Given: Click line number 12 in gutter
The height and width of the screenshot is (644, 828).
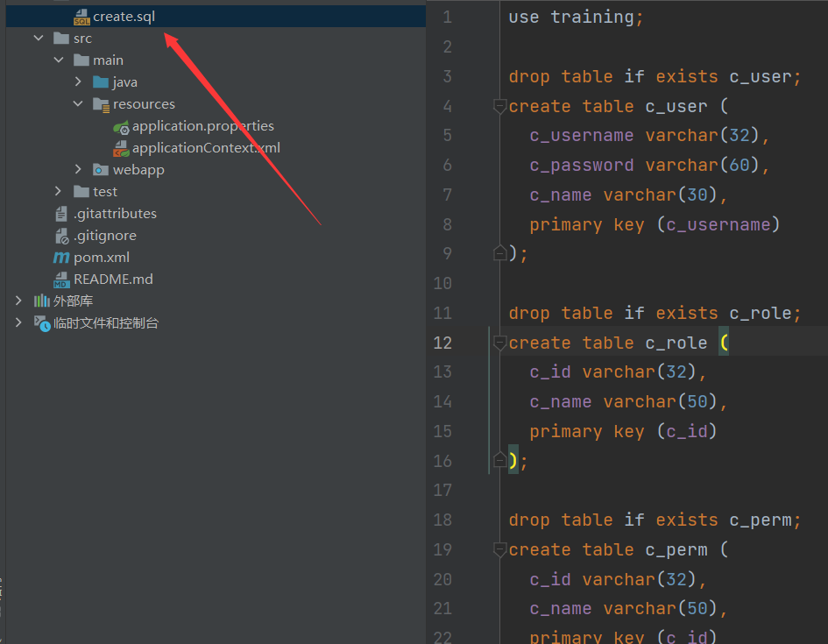Looking at the screenshot, I should (x=442, y=343).
